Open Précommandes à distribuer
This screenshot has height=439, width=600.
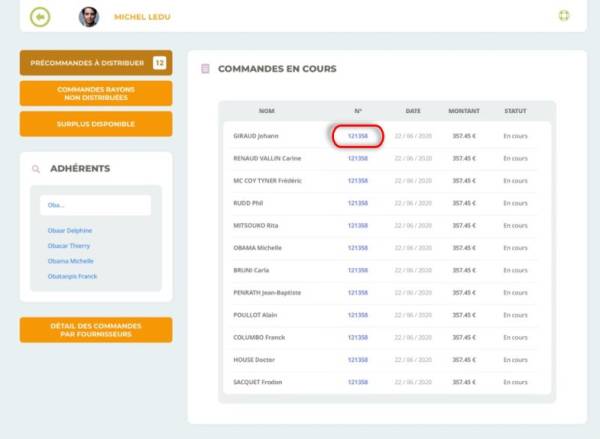pyautogui.click(x=96, y=63)
